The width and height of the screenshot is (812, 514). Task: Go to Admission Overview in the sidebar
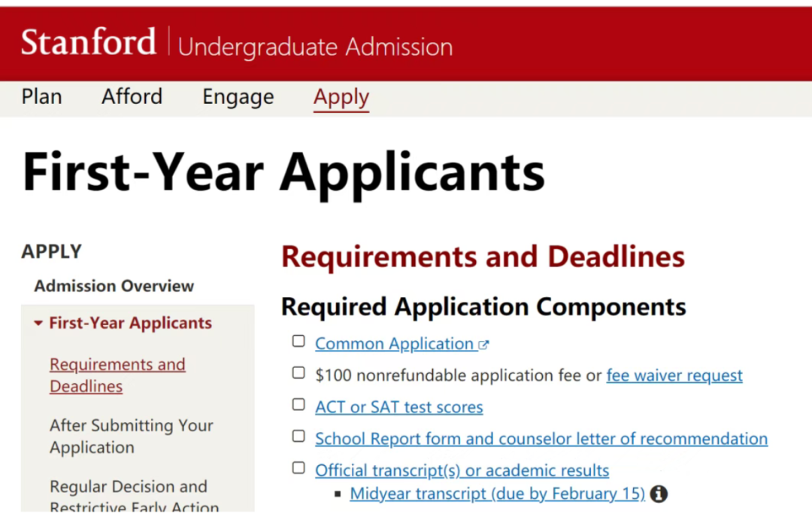[114, 286]
